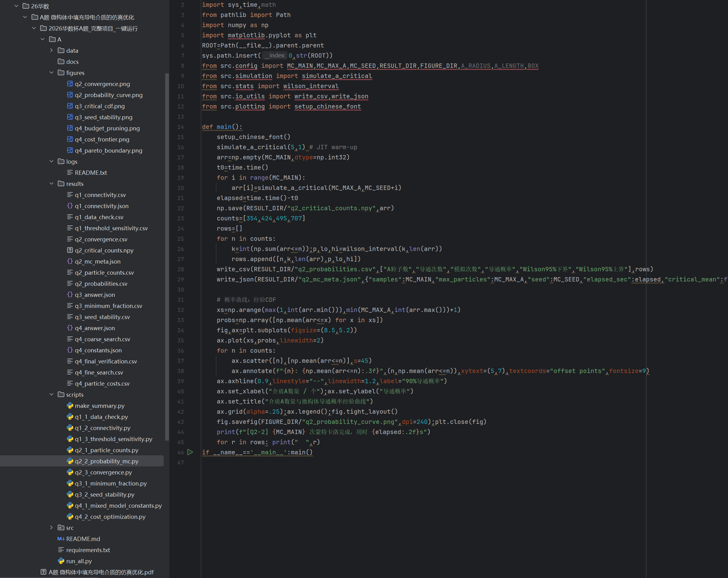
Task: Open q1_2_connectivity.py
Action: [103, 428]
